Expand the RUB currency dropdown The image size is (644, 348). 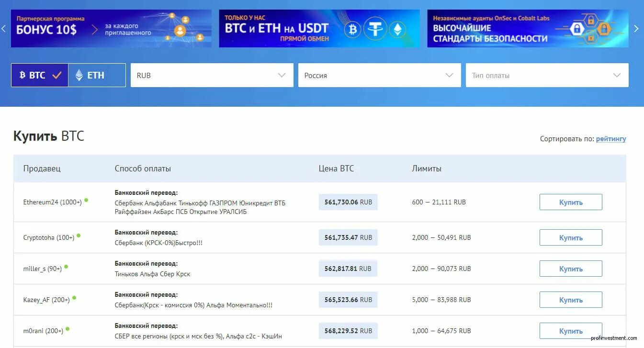tap(212, 75)
